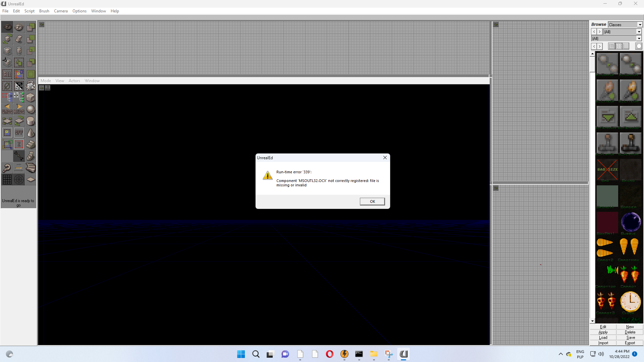Image resolution: width=644 pixels, height=362 pixels.
Task: Open top-right viewport menu arrow
Action: pos(496,25)
